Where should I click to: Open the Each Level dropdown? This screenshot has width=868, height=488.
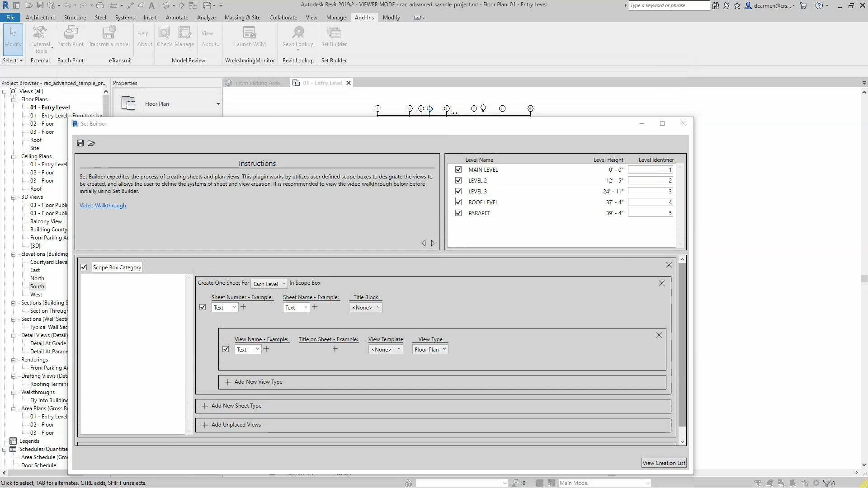[x=269, y=284]
